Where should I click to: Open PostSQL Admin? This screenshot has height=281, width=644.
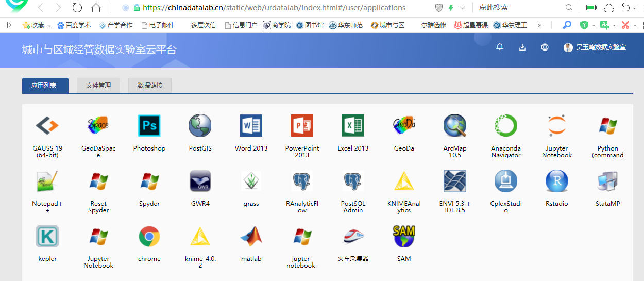tap(353, 181)
